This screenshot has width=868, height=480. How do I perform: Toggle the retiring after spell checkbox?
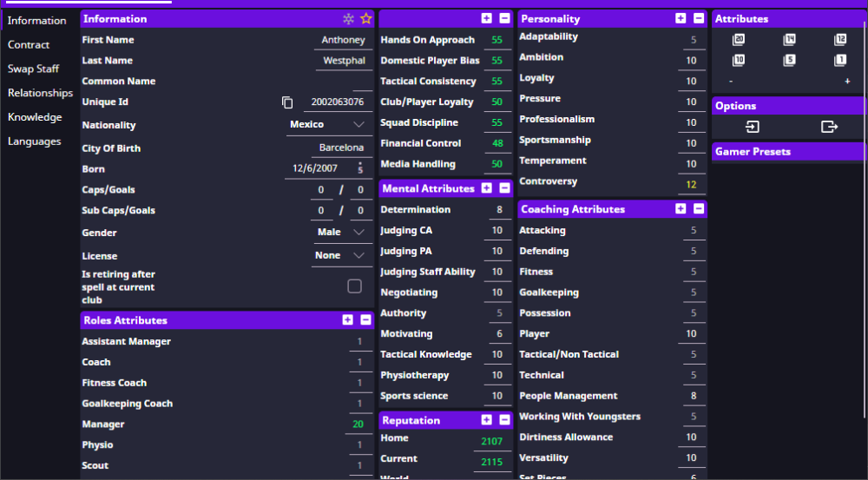[x=354, y=286]
